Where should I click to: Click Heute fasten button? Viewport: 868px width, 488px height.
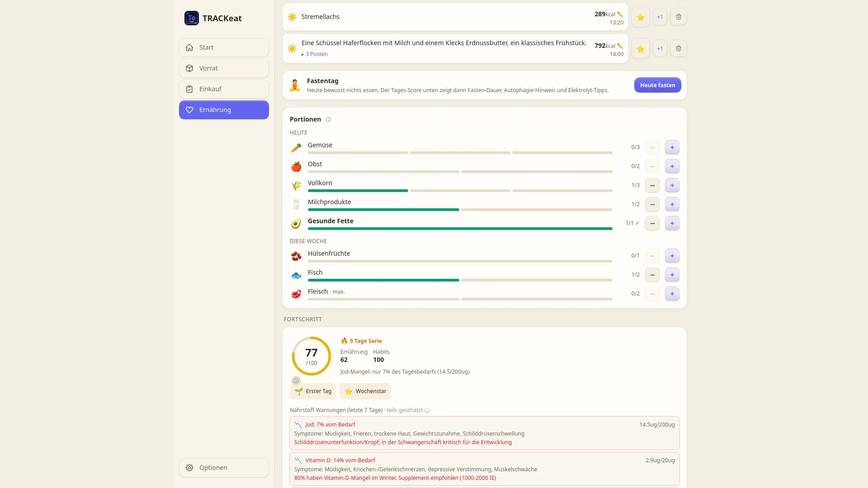657,85
